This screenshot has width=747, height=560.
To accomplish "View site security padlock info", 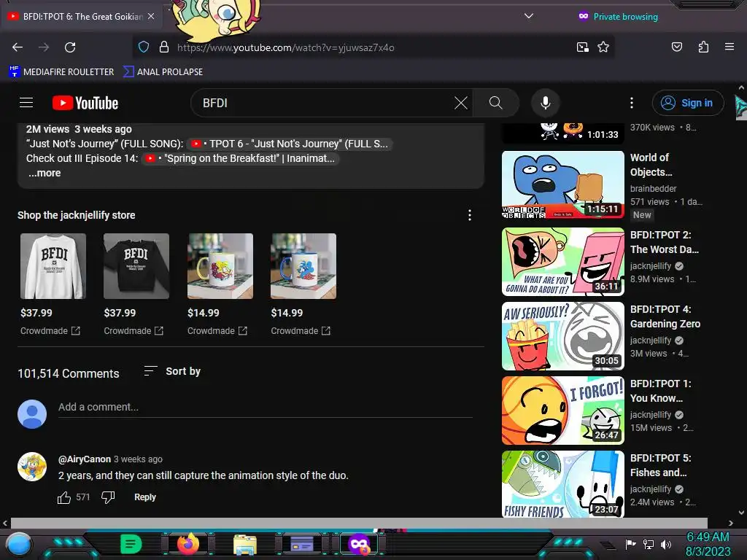I will 164,47.
